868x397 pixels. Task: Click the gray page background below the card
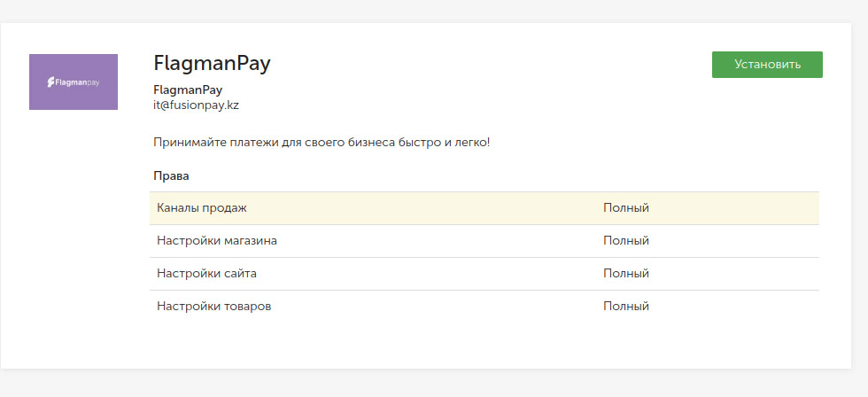pyautogui.click(x=434, y=385)
